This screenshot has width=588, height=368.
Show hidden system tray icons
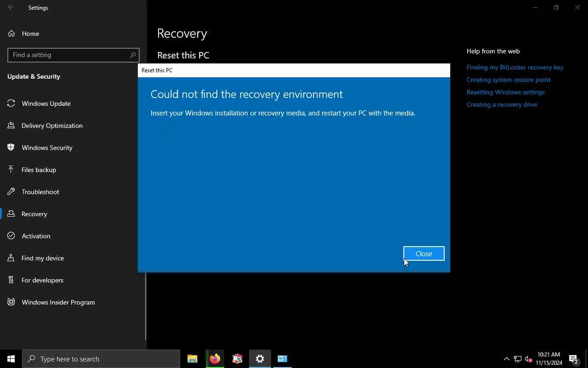[507, 359]
